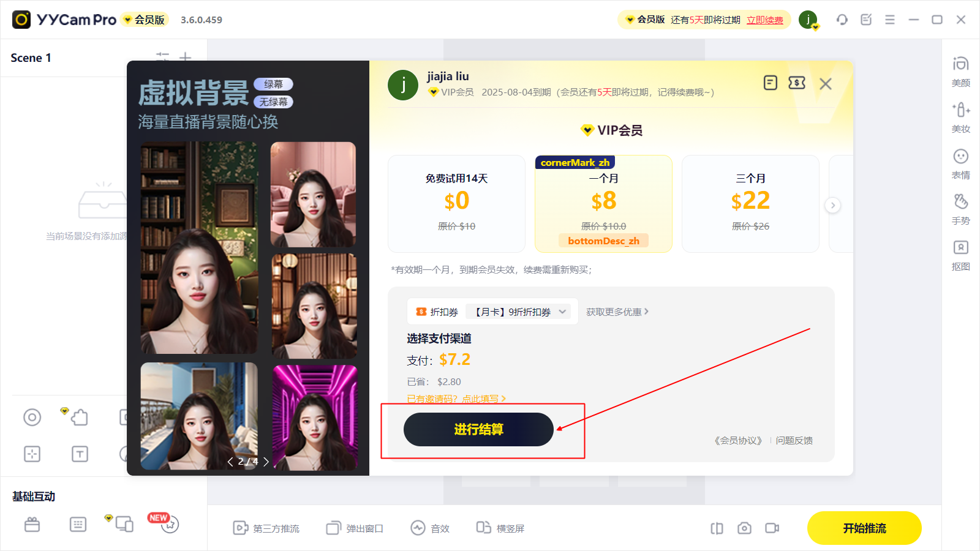Open the 美妆 makeup tool

(x=960, y=118)
